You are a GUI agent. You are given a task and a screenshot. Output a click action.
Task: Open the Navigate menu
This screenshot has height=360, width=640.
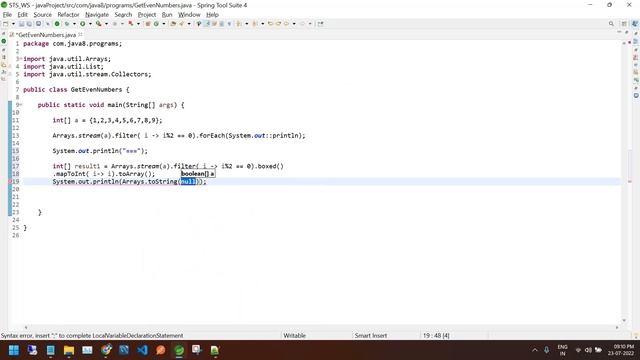[97, 14]
